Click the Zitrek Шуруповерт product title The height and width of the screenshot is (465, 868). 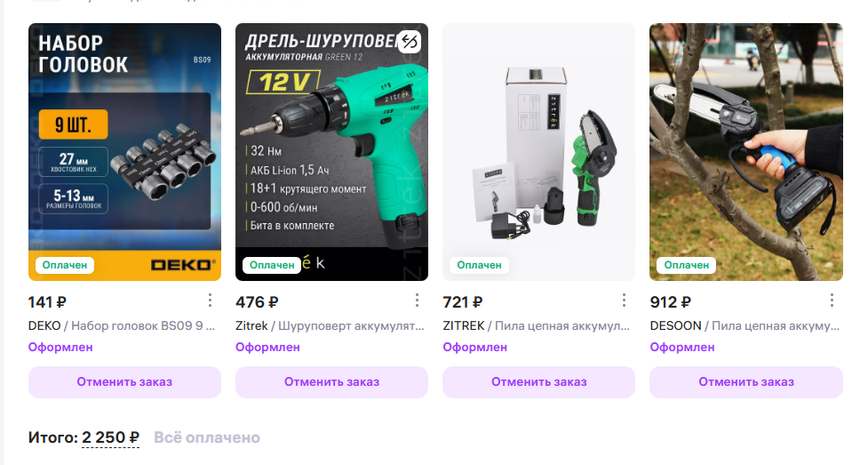pyautogui.click(x=330, y=326)
